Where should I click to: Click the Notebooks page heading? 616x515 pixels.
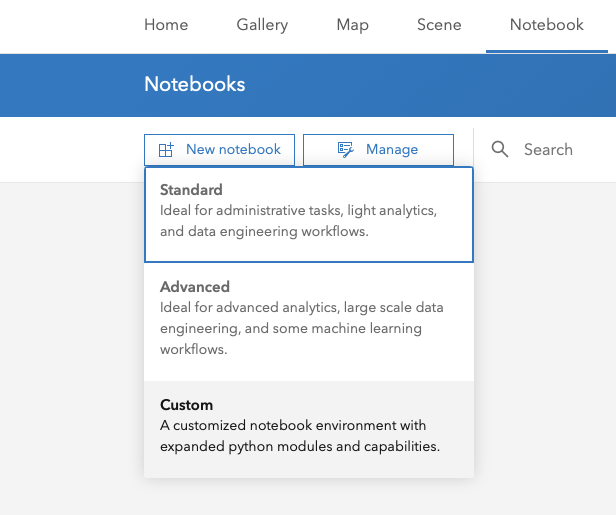[x=194, y=84]
